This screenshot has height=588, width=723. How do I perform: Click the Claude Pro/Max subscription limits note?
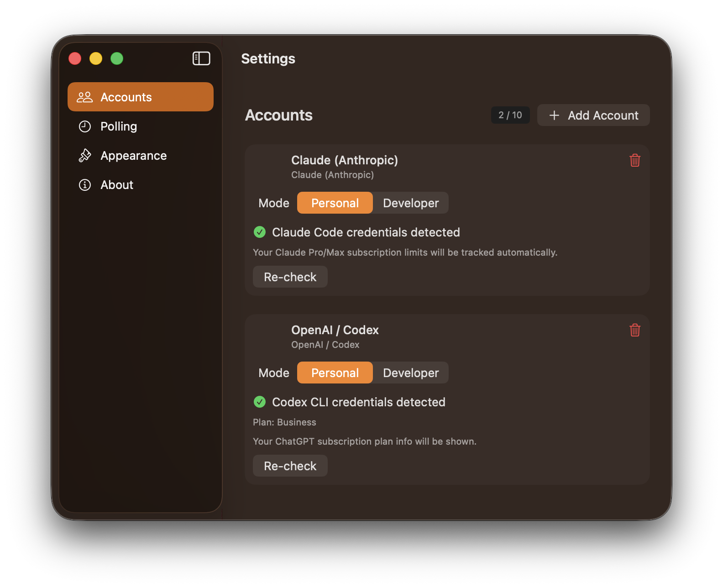click(x=405, y=252)
